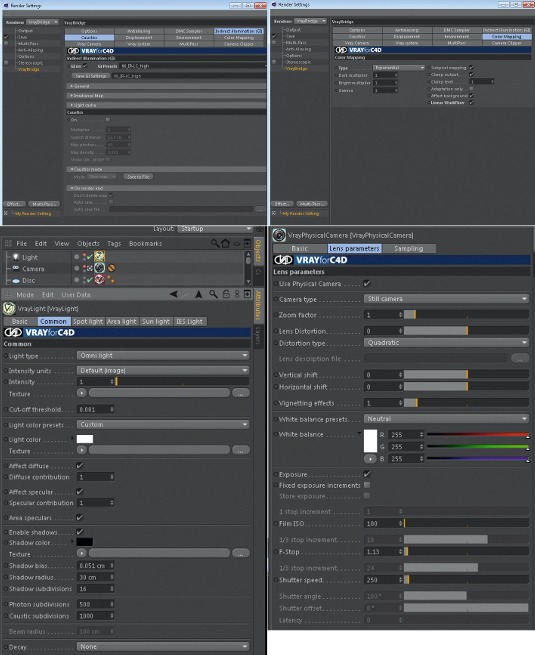The image size is (535, 655).
Task: Open the User Data menu in Attribute Manager
Action: coord(76,294)
